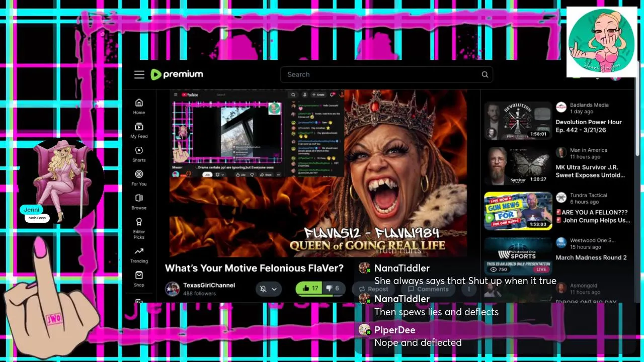644x362 pixels.
Task: Open the TexasGirlChannel avatar
Action: click(x=173, y=289)
